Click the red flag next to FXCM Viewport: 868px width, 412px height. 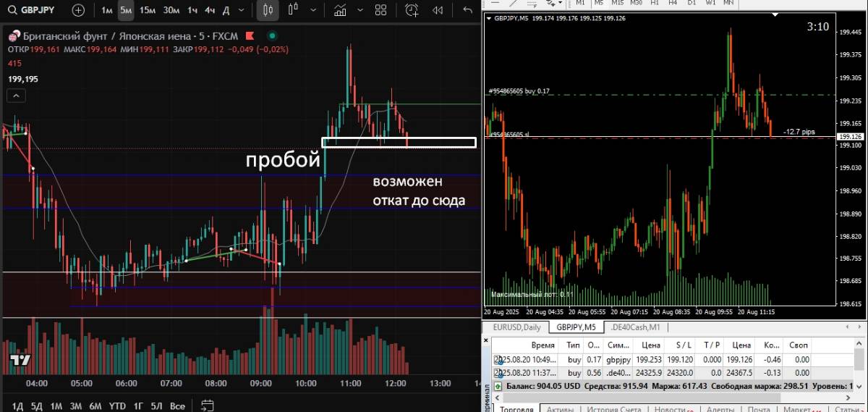coord(250,36)
